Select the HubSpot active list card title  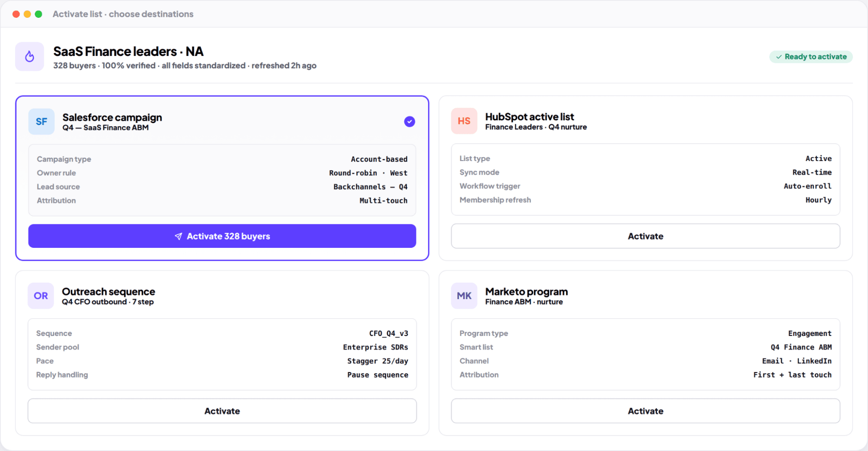529,117
